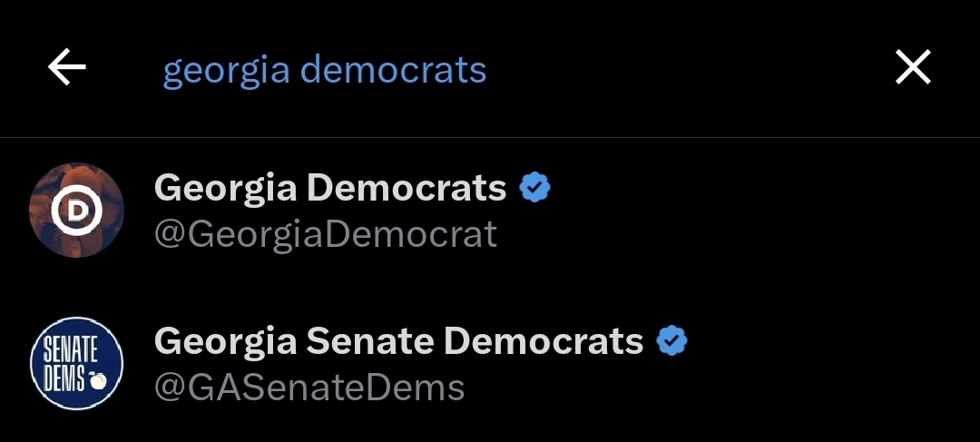980x442 pixels.
Task: Clear the search query with the X icon
Action: click(913, 68)
